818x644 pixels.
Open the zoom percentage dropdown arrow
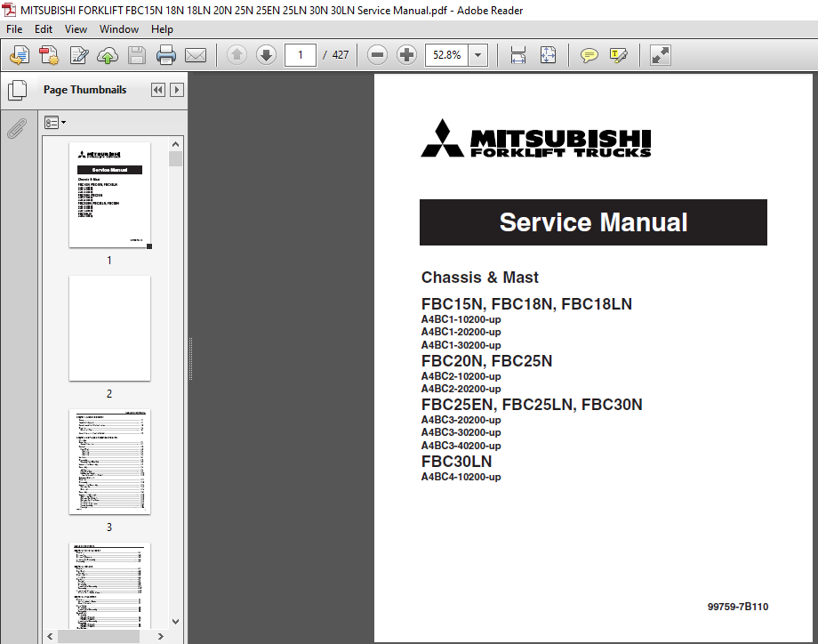tap(477, 55)
